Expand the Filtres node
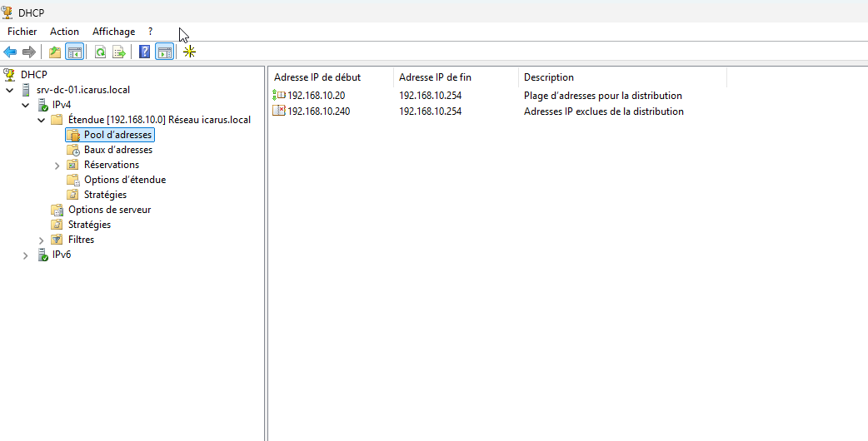 click(x=42, y=240)
